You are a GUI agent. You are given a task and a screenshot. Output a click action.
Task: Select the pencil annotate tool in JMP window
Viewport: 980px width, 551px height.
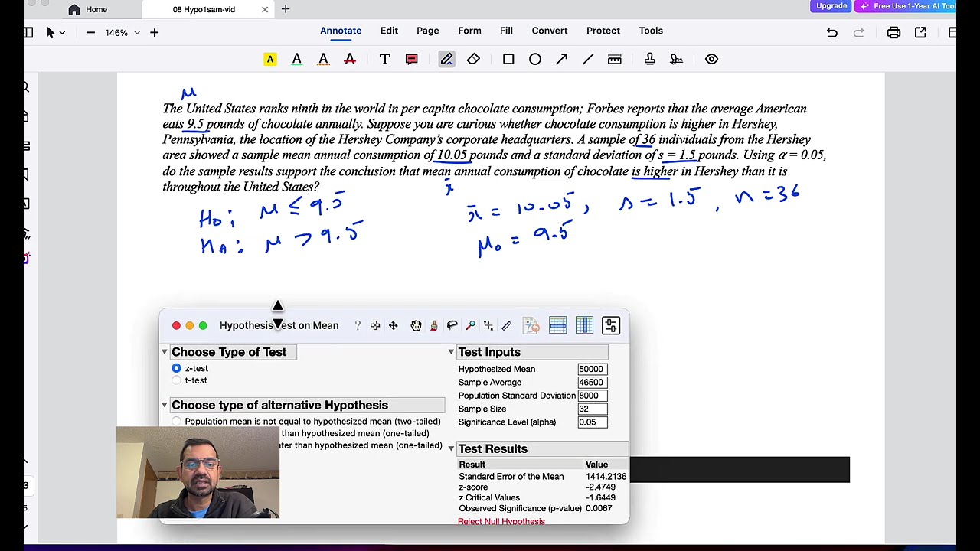506,325
